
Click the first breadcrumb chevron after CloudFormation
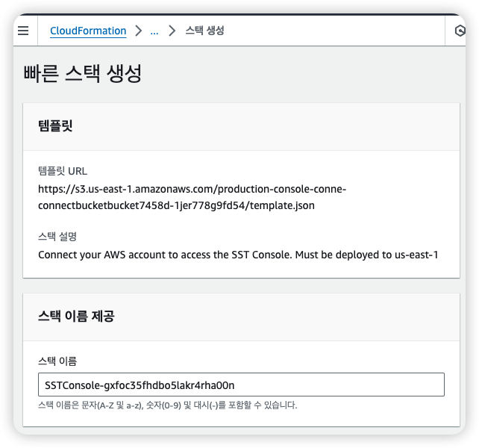click(140, 31)
